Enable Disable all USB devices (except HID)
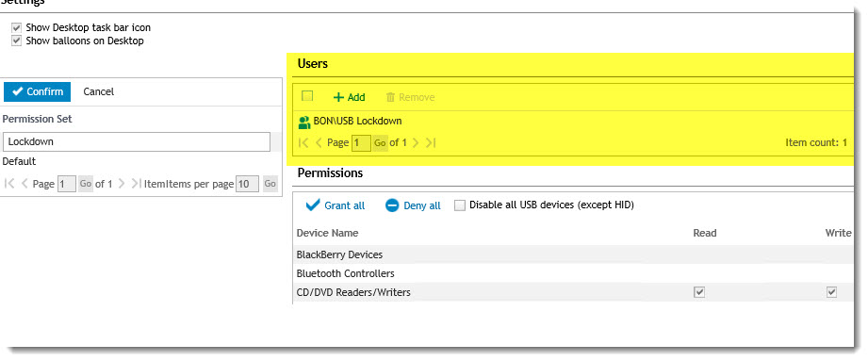This screenshot has width=868, height=361. (x=460, y=205)
